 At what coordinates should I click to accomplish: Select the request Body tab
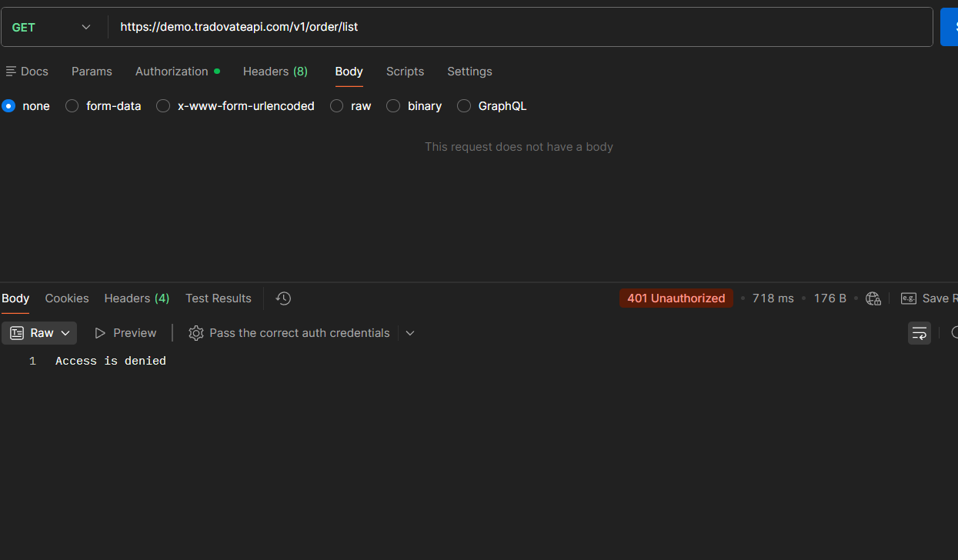(349, 72)
